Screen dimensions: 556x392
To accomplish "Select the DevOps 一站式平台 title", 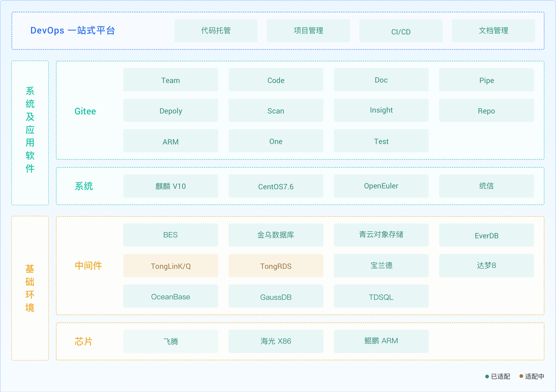I will (73, 31).
